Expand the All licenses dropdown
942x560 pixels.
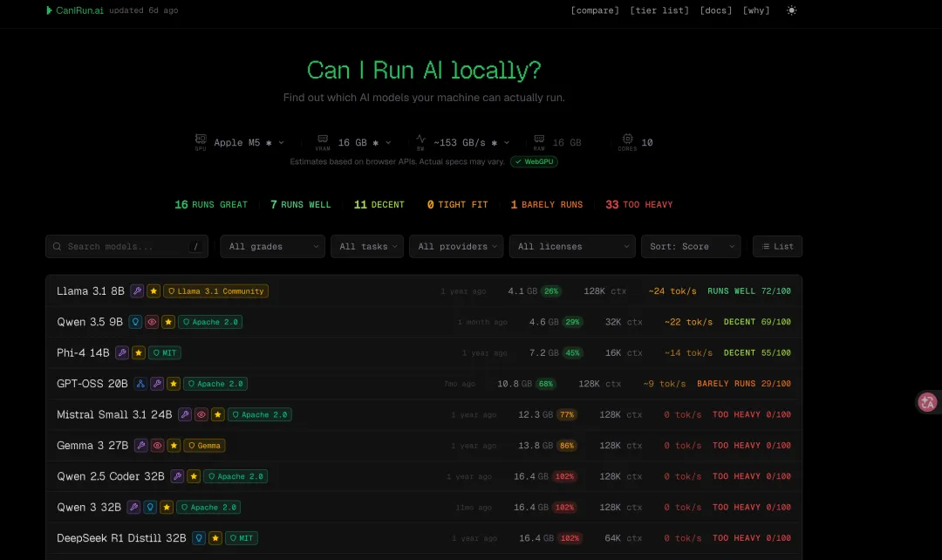[572, 246]
